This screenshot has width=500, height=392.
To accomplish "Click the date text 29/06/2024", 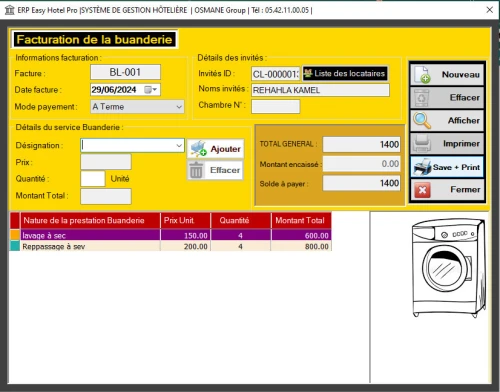I will [114, 90].
